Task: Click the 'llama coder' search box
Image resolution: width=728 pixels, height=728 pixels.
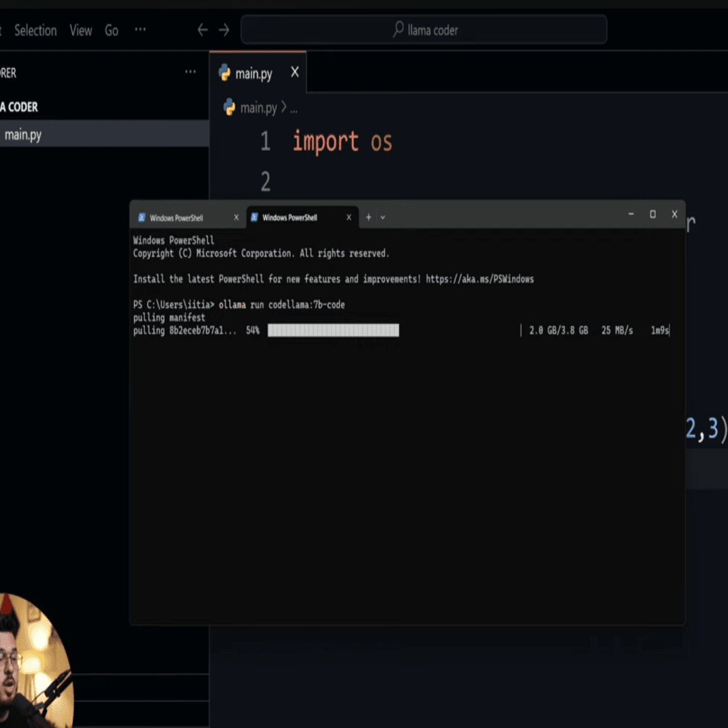Action: click(424, 30)
